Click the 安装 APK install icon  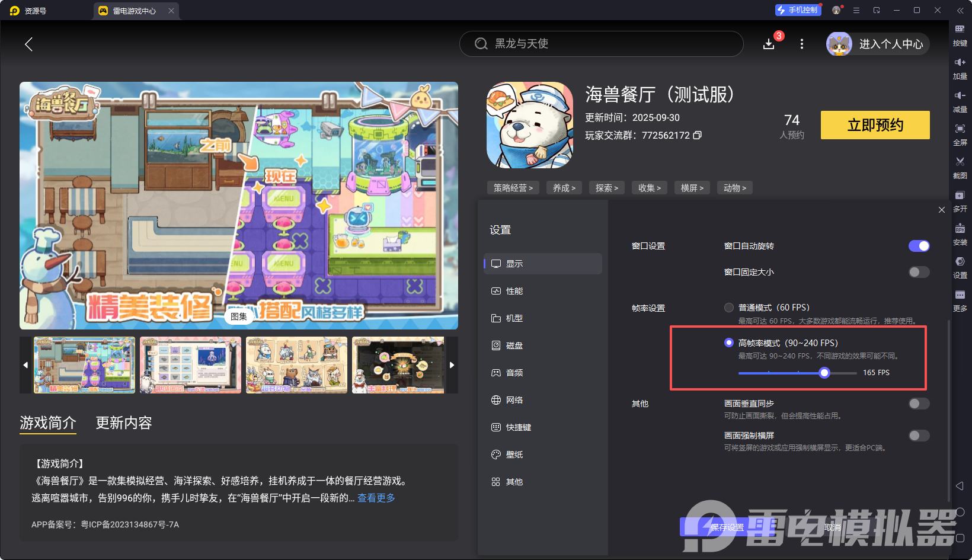(960, 229)
